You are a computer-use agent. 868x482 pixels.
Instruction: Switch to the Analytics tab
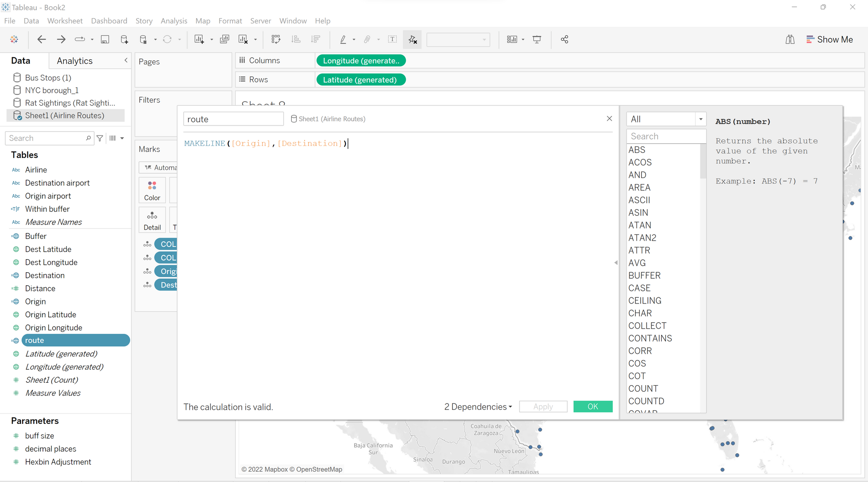click(75, 61)
